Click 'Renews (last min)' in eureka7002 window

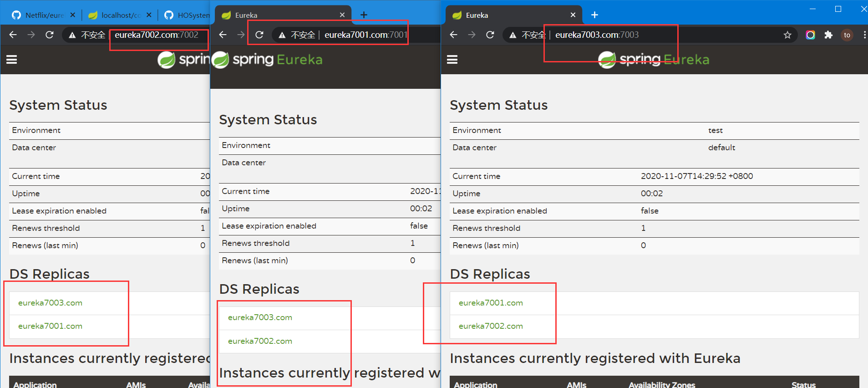click(45, 245)
